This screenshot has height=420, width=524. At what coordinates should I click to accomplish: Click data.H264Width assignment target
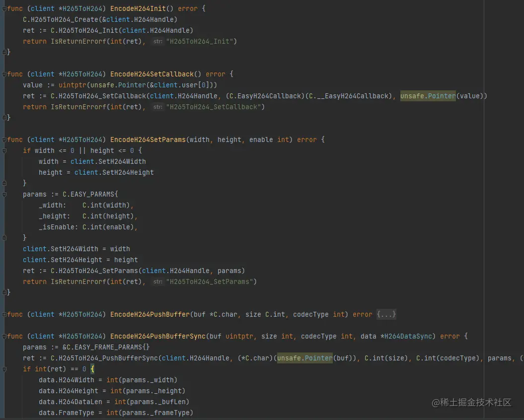tap(67, 380)
